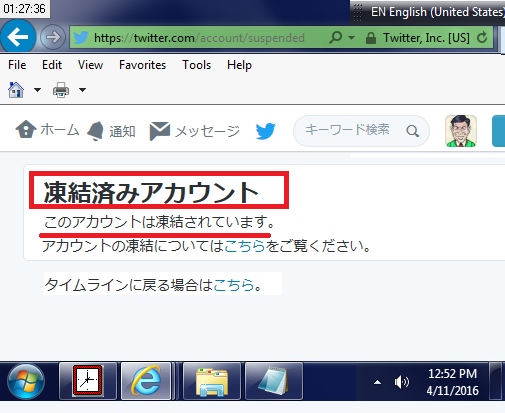Click the EN English language bar
505x413 pixels.
[437, 12]
